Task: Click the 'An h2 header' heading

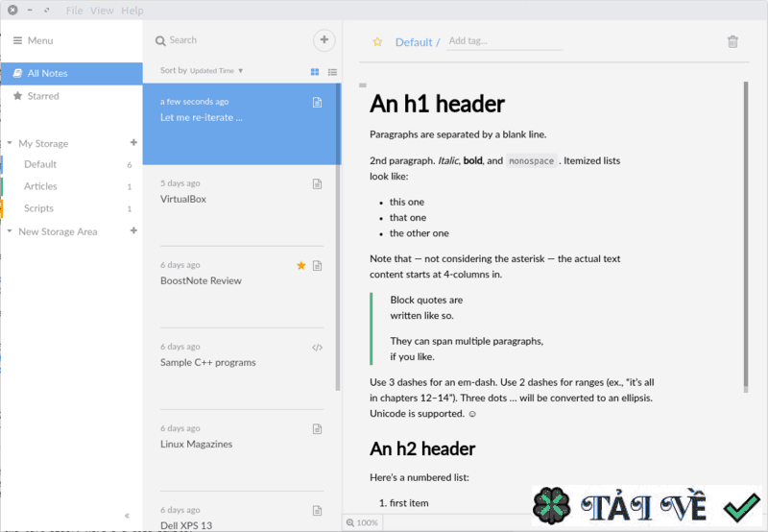Action: click(422, 449)
